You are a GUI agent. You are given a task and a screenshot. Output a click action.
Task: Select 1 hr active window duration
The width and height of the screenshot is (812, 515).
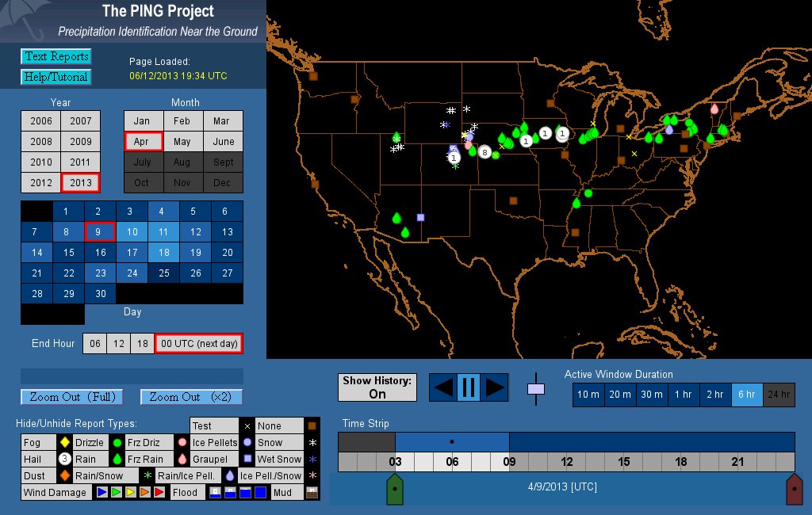(684, 395)
